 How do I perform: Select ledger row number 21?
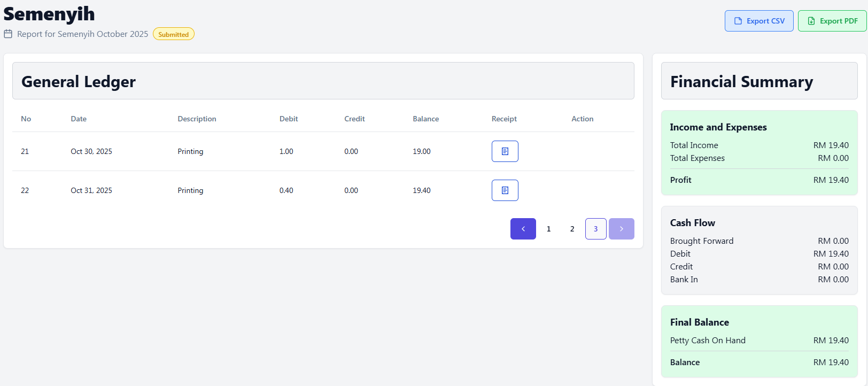click(x=25, y=151)
